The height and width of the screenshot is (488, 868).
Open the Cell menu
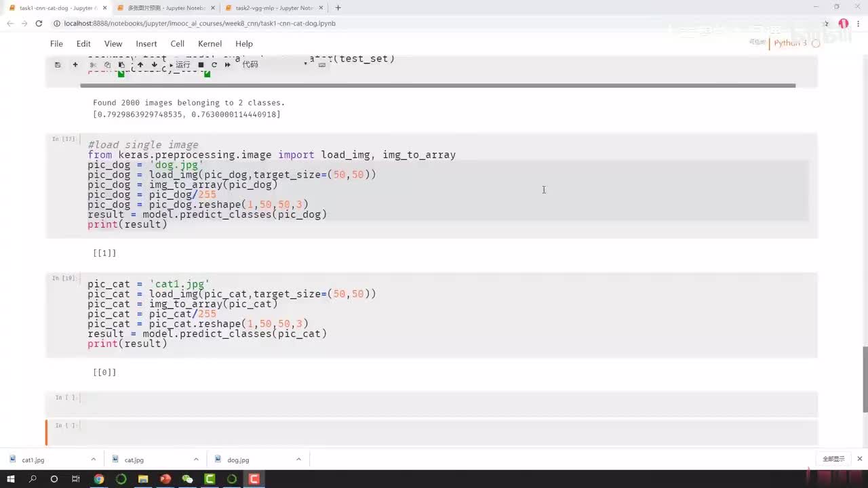[178, 43]
